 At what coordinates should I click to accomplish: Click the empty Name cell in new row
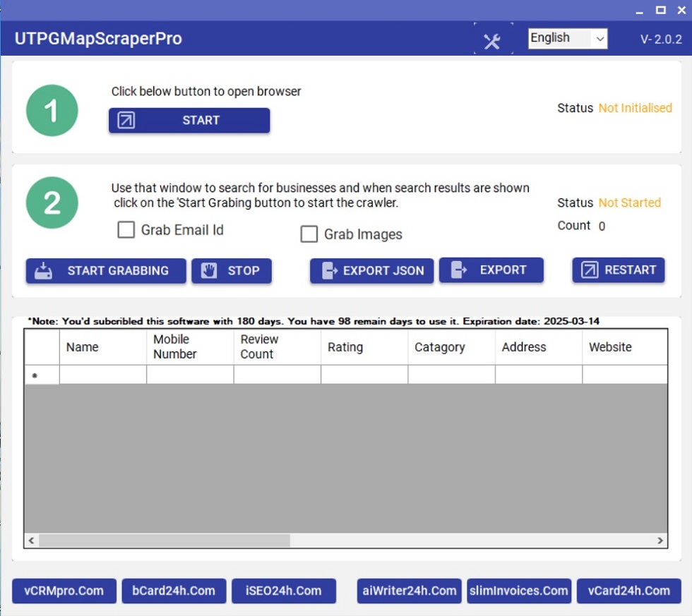click(102, 375)
